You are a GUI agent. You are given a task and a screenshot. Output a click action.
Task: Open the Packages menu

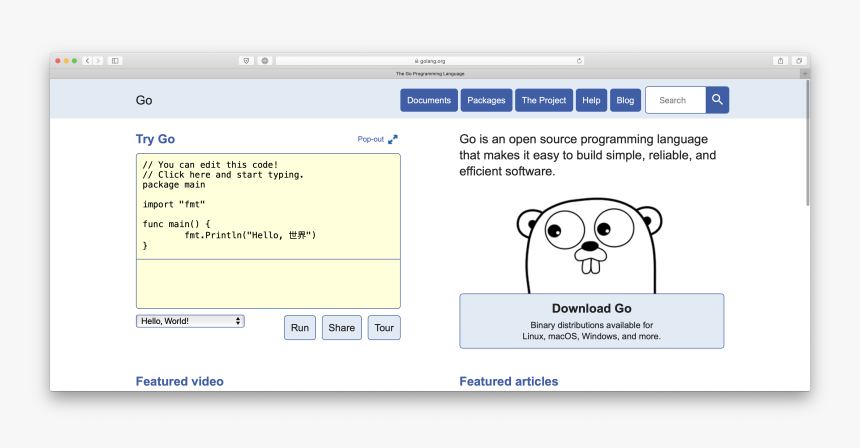(x=486, y=100)
